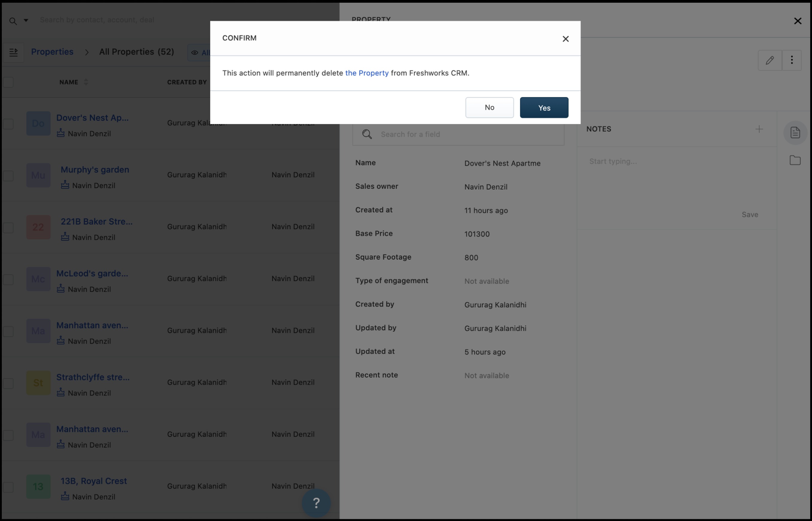Follow 'the Property' link in dialog text
The height and width of the screenshot is (521, 812).
(367, 73)
